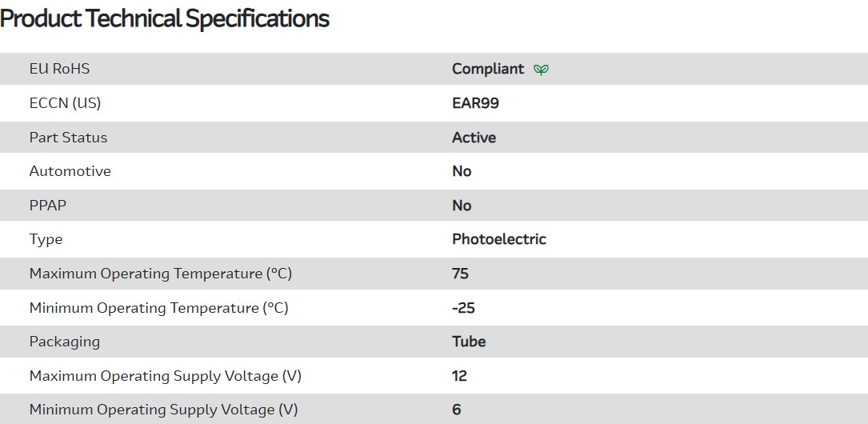
Task: Select the Minimum Operating Temperature label
Action: (x=158, y=308)
